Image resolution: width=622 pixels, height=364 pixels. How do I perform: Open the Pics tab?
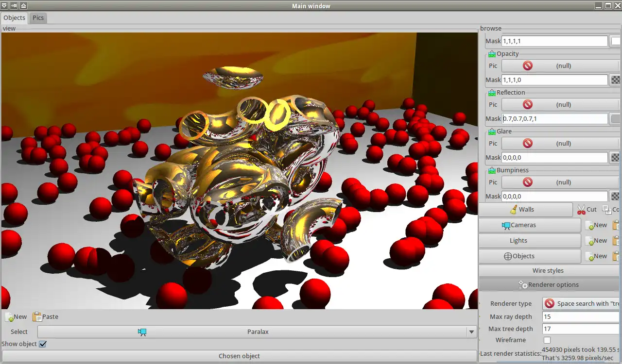[x=38, y=18]
